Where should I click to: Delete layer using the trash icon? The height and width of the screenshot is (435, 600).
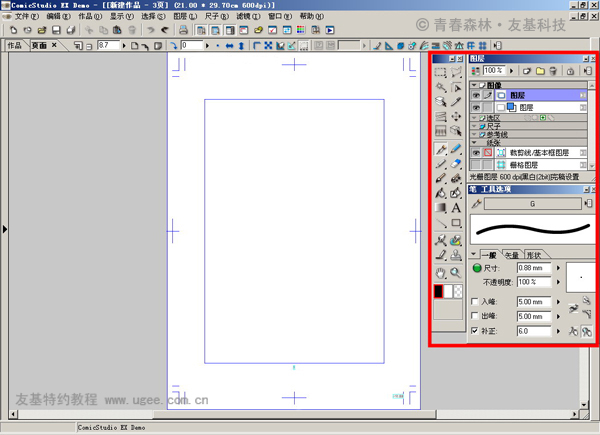[552, 72]
